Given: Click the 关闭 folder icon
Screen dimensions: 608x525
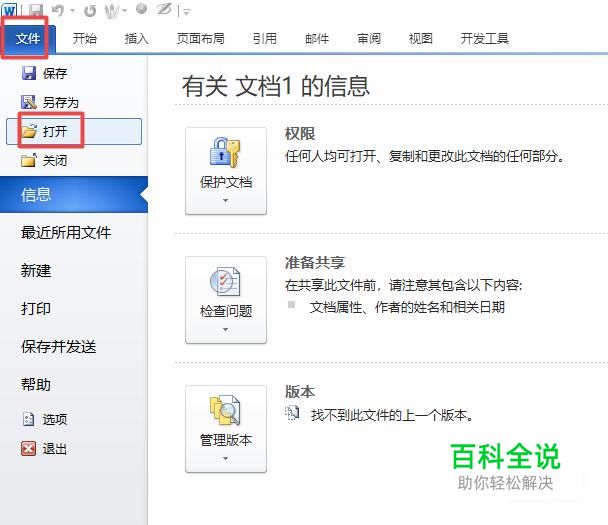Looking at the screenshot, I should (29, 160).
